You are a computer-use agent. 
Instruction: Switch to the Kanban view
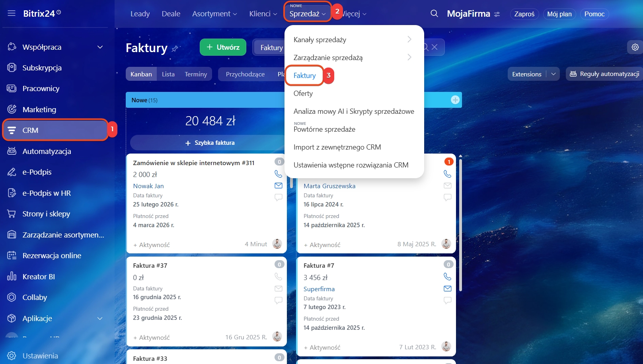click(141, 74)
